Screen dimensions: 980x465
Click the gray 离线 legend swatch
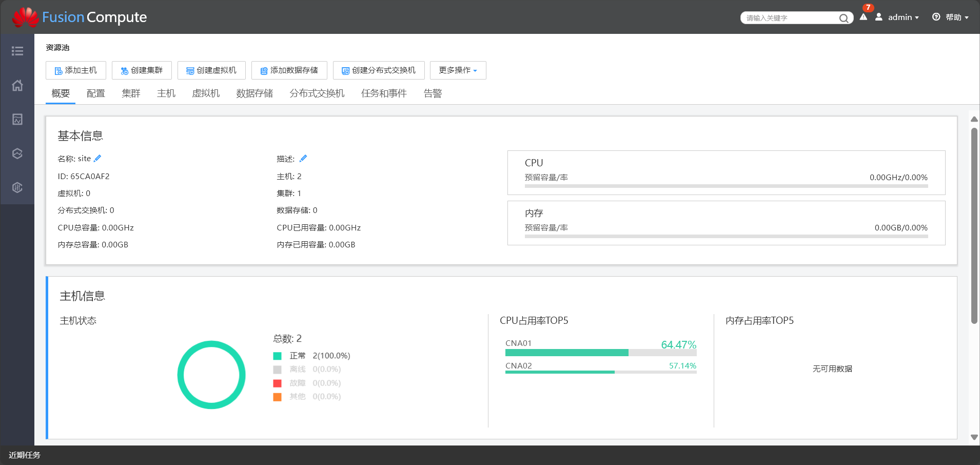pos(278,370)
